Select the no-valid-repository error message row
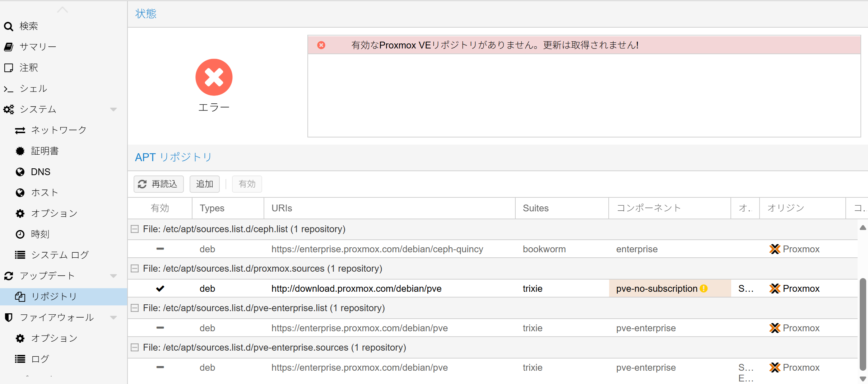868x384 pixels. 584,45
